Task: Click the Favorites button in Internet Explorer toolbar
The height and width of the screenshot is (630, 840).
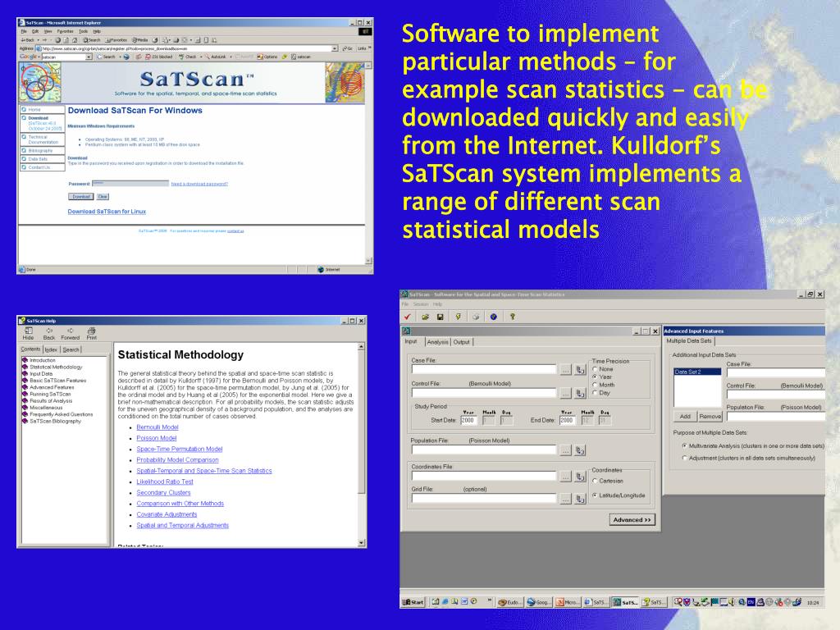Action: pyautogui.click(x=116, y=40)
